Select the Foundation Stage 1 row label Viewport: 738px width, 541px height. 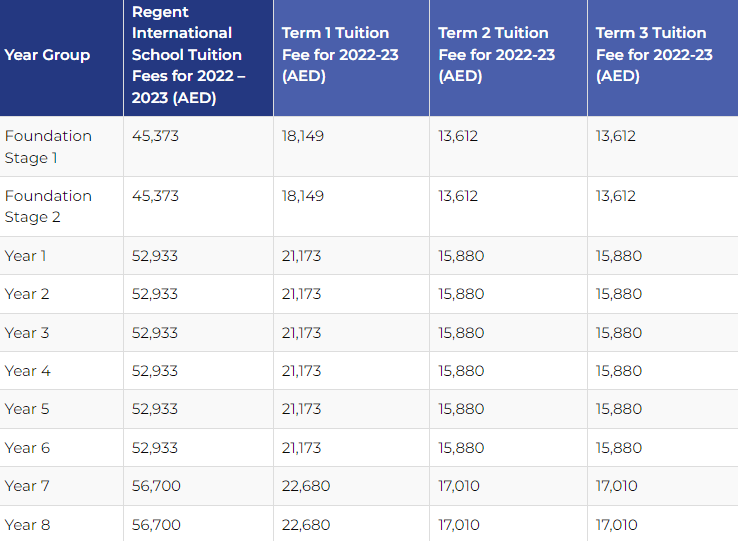(x=48, y=147)
